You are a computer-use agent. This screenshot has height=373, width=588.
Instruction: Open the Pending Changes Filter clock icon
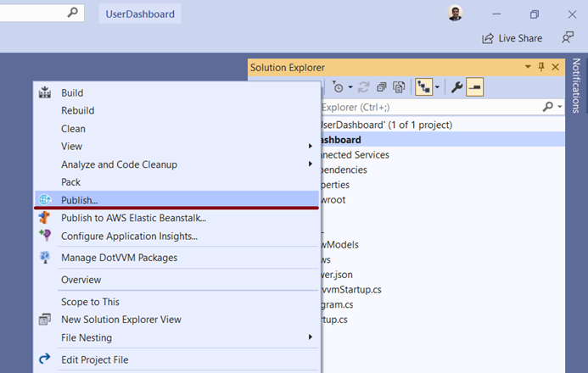coord(338,87)
